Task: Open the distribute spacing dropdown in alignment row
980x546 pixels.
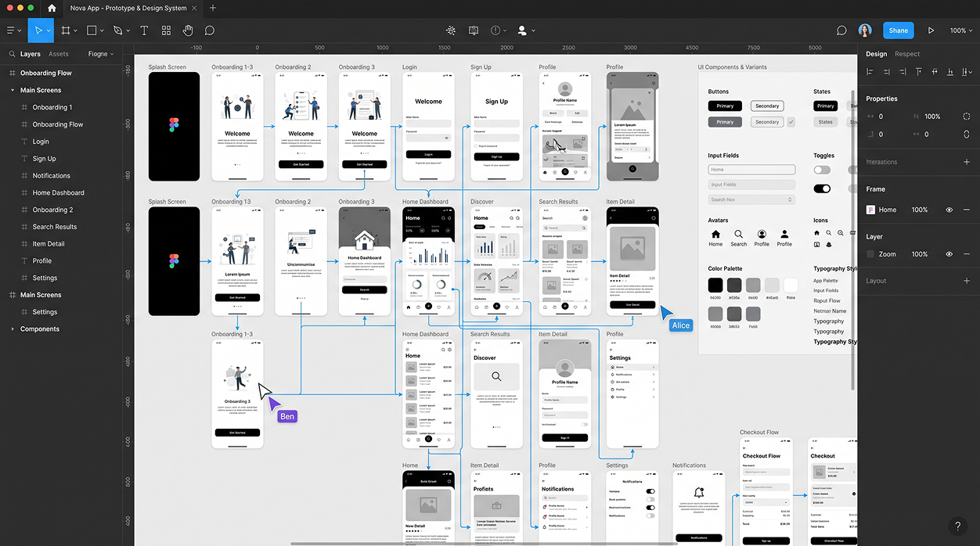Action: click(x=967, y=72)
